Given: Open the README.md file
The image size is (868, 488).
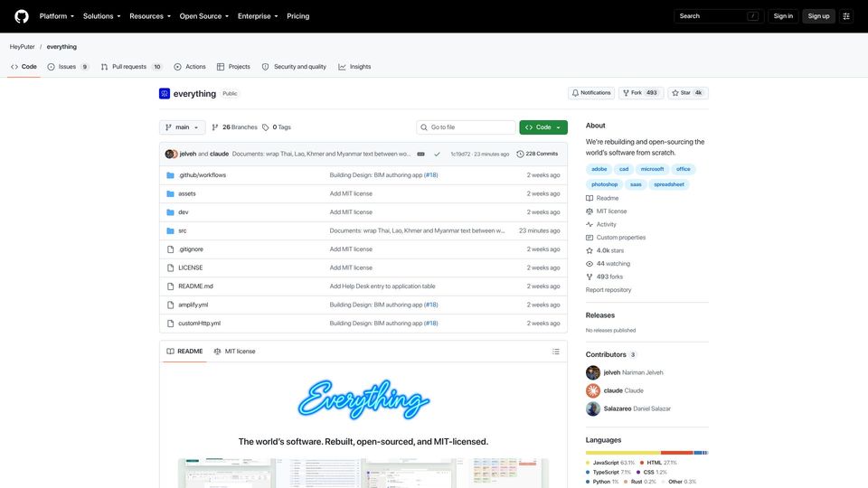Looking at the screenshot, I should (195, 286).
